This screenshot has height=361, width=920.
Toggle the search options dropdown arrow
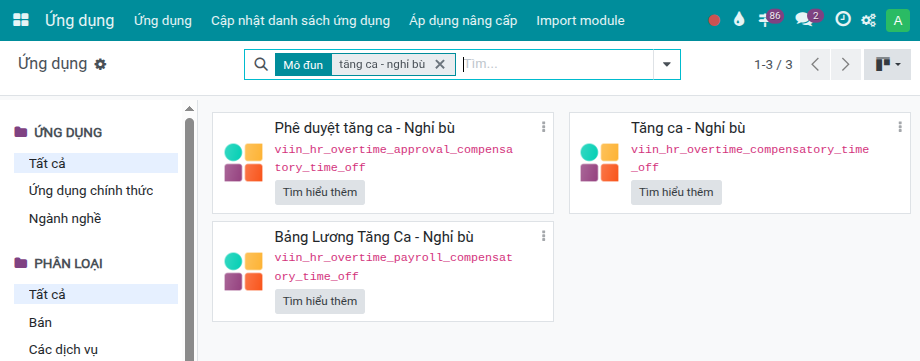[x=667, y=65]
